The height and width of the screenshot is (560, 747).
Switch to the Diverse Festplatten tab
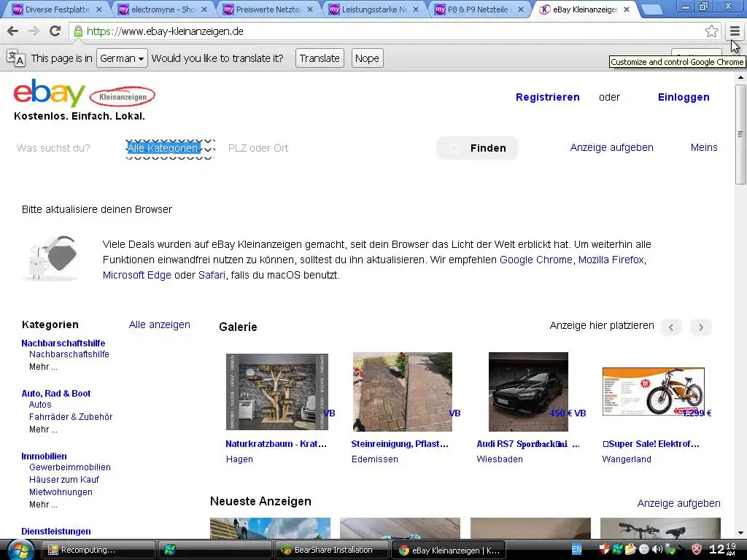coord(57,9)
